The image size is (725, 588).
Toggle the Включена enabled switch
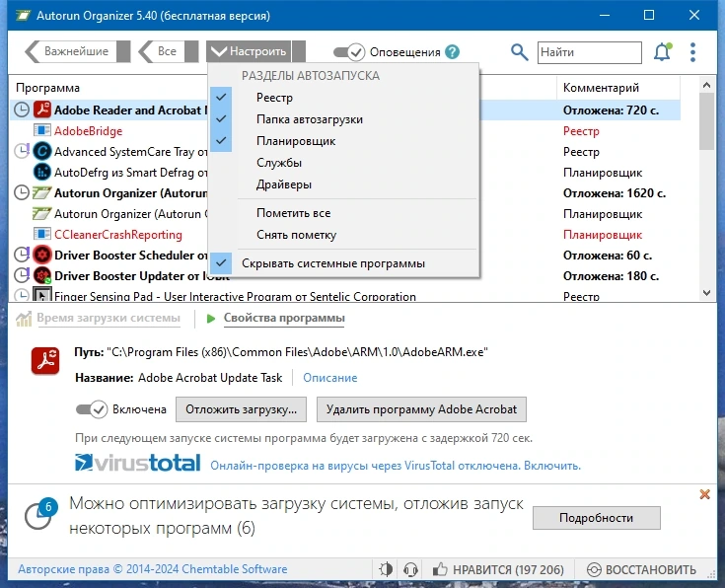click(x=92, y=409)
